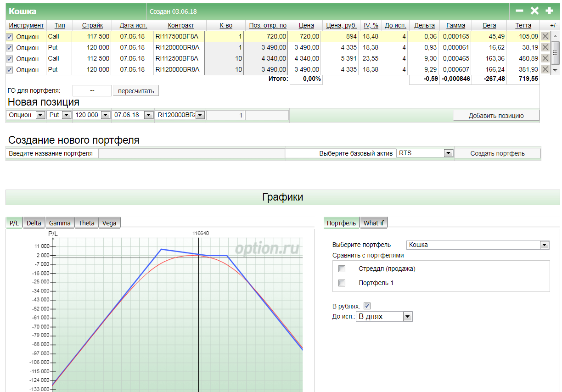Click the portfolio name input field
The width and height of the screenshot is (562, 392).
coord(192,153)
